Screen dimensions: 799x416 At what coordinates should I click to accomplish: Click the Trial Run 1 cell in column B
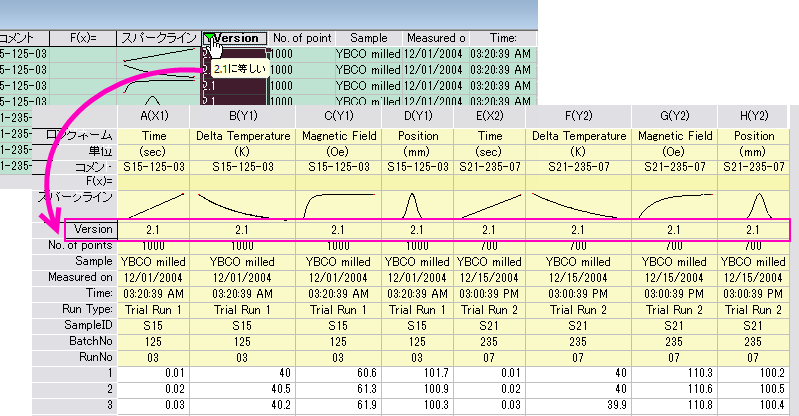coord(243,309)
